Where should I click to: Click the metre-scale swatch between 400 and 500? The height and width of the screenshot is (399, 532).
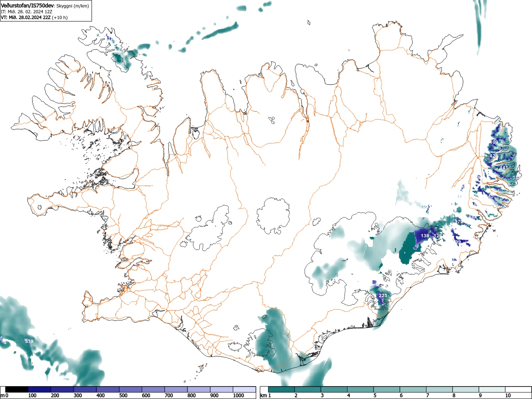(x=108, y=389)
